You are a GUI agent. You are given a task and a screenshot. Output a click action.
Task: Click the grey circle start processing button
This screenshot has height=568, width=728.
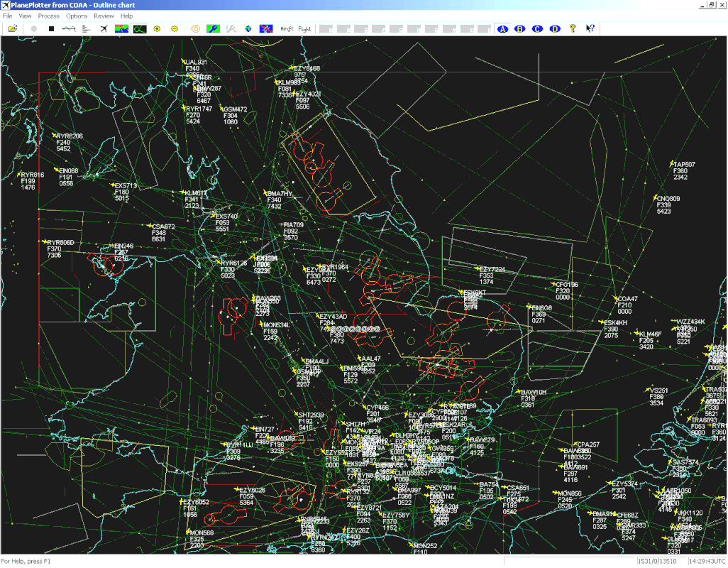[x=33, y=29]
